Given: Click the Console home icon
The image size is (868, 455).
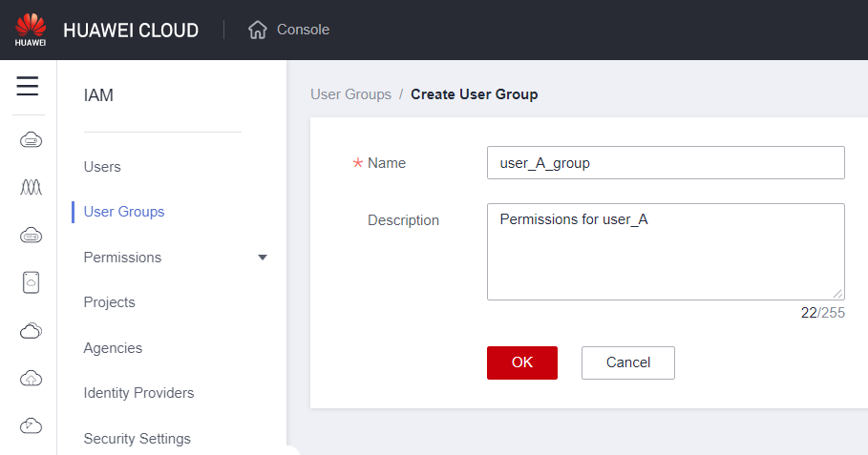Looking at the screenshot, I should tap(257, 30).
